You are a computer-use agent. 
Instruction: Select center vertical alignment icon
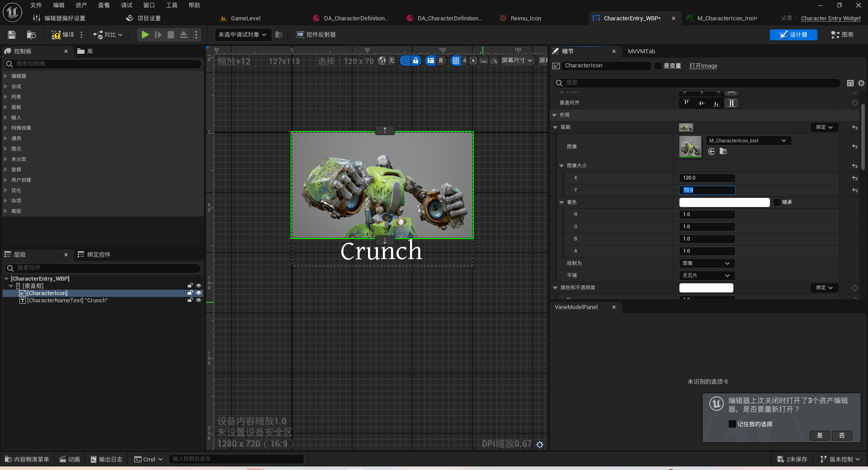point(702,103)
